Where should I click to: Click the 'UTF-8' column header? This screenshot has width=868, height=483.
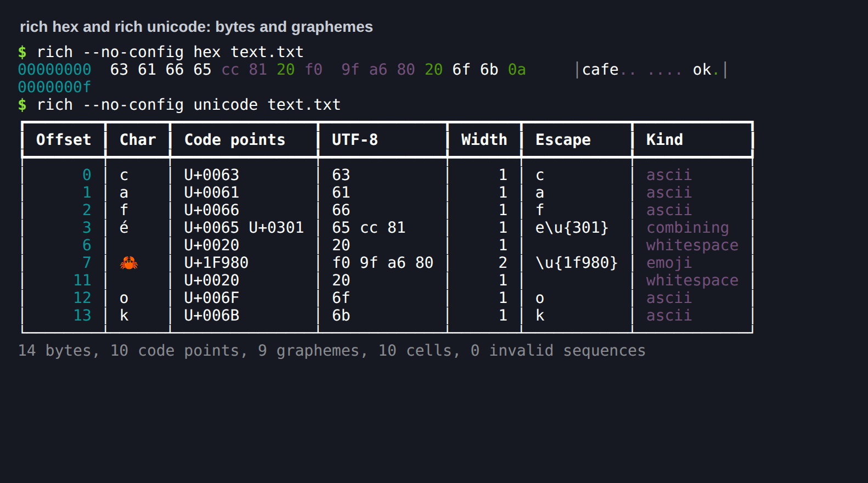coord(355,140)
